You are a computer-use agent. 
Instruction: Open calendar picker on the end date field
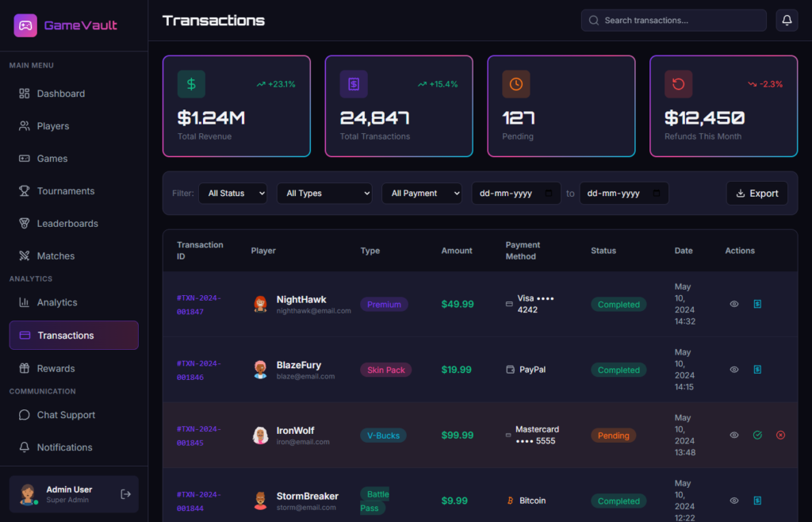656,193
